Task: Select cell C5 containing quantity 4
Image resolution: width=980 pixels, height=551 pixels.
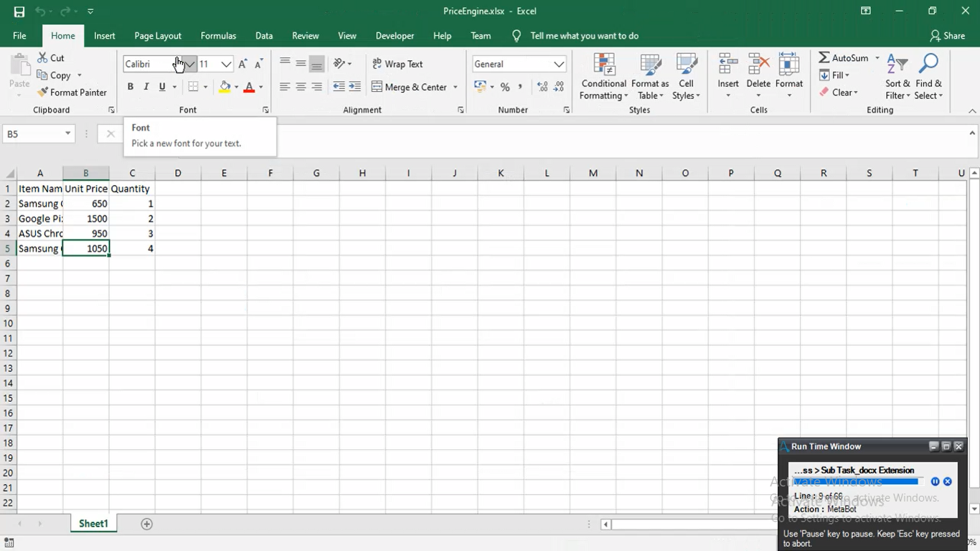Action: click(132, 249)
